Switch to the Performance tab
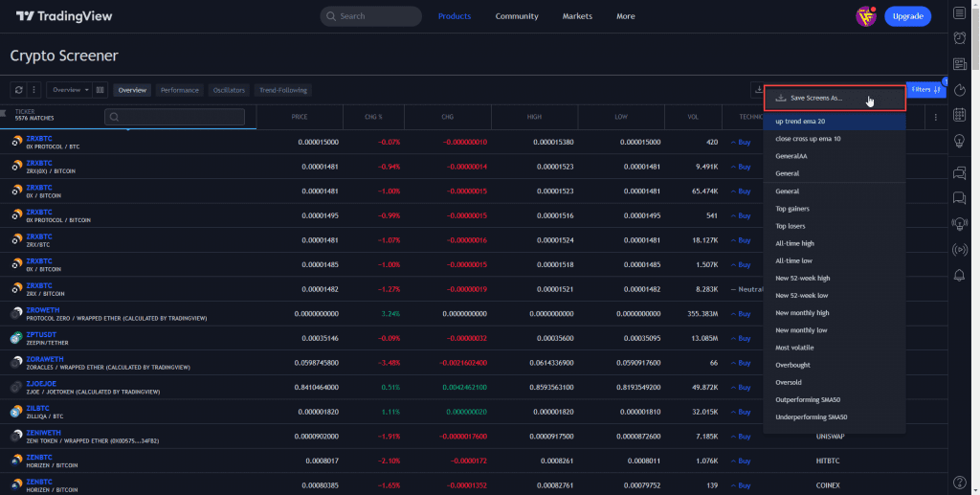The width and height of the screenshot is (980, 495). pyautogui.click(x=179, y=90)
